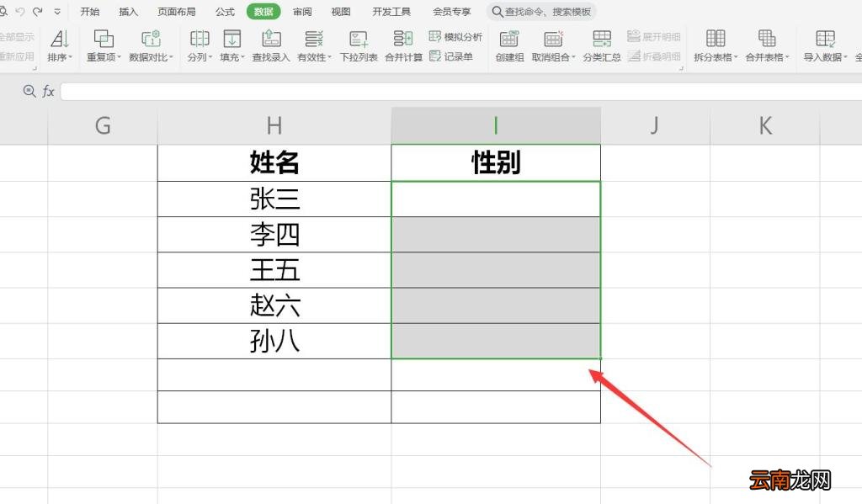Click Ungroup (取消组合) icon
This screenshot has height=504, width=862.
(x=553, y=39)
